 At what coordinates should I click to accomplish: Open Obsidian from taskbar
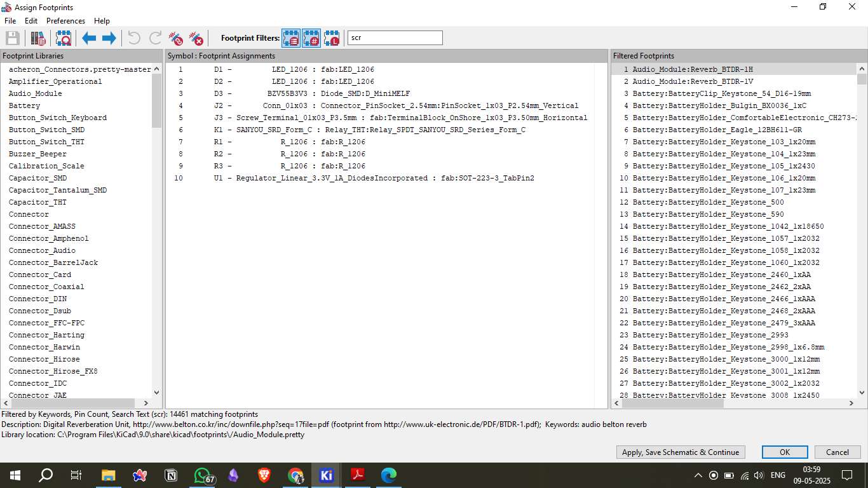pyautogui.click(x=233, y=475)
